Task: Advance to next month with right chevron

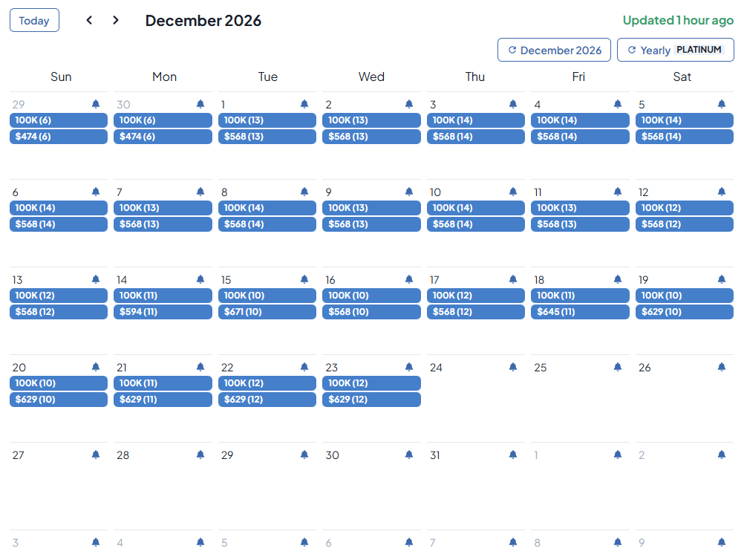Action: coord(115,20)
